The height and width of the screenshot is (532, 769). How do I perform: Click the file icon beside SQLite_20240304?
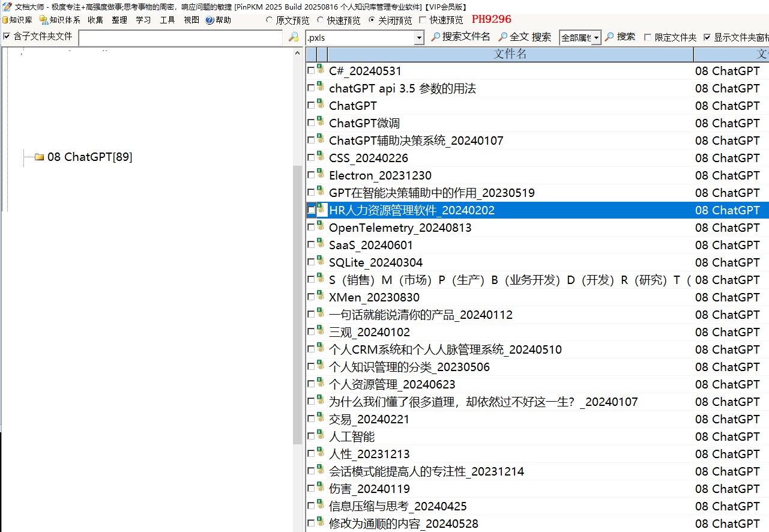click(321, 262)
